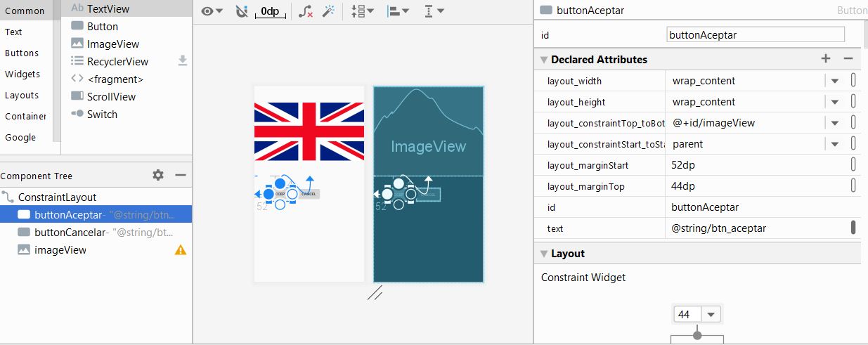Click the UK flag image in design view

[309, 131]
